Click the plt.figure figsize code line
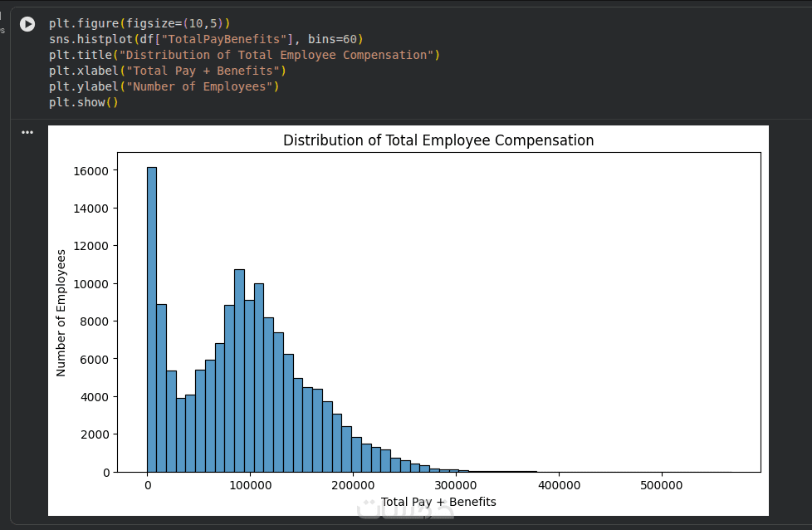This screenshot has width=812, height=530. coord(139,23)
